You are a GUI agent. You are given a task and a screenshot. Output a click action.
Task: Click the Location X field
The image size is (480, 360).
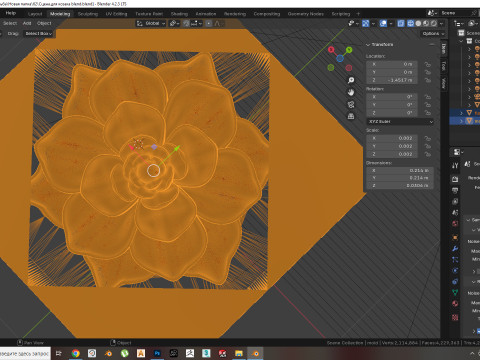pos(391,64)
